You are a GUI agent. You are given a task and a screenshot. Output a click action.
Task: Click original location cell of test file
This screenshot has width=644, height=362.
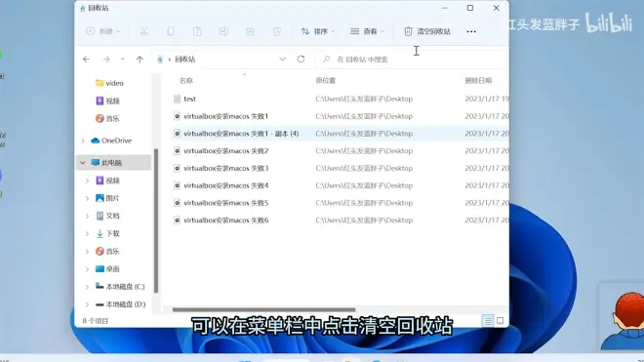pos(364,99)
